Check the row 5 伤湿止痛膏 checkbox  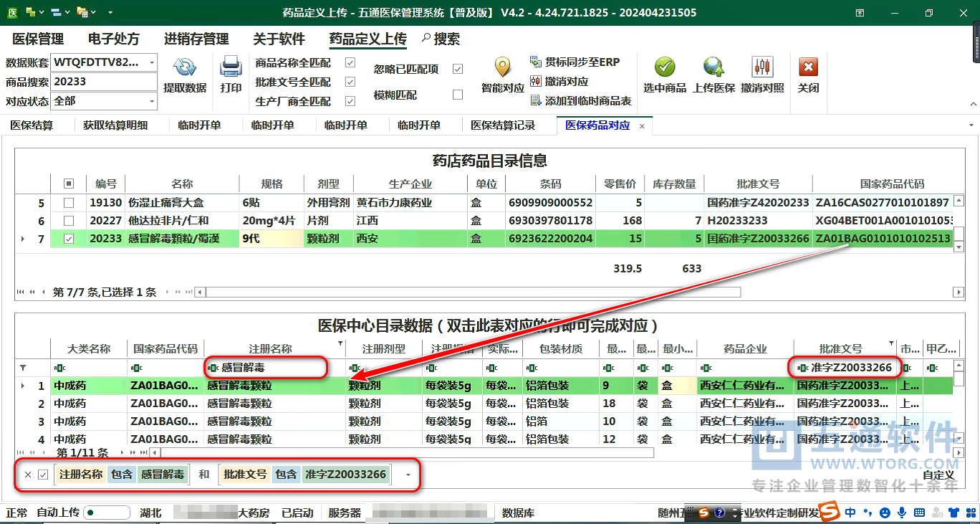click(69, 203)
